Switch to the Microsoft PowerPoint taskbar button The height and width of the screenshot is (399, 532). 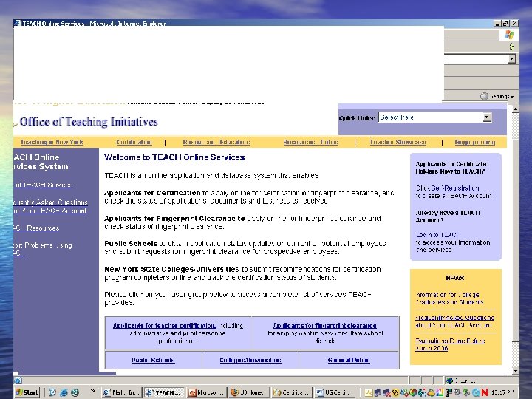(x=207, y=392)
